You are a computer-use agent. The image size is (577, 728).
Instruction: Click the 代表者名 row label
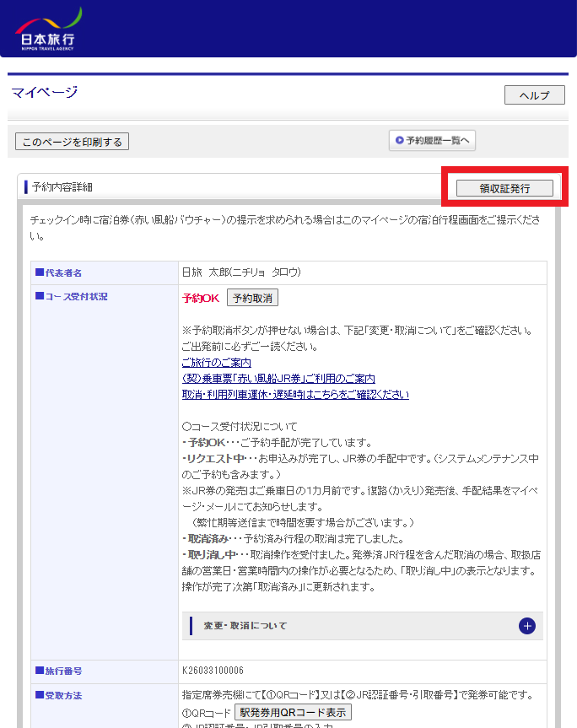tap(64, 272)
